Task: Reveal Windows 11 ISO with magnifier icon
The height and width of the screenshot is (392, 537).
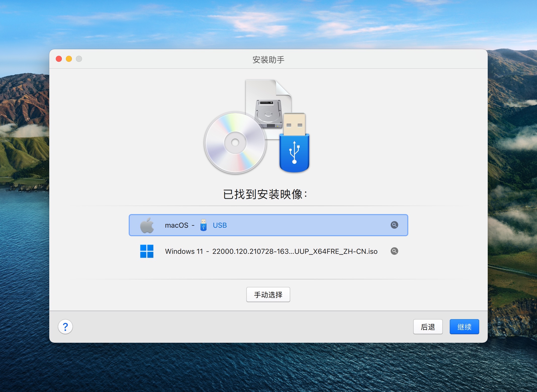Action: tap(394, 251)
